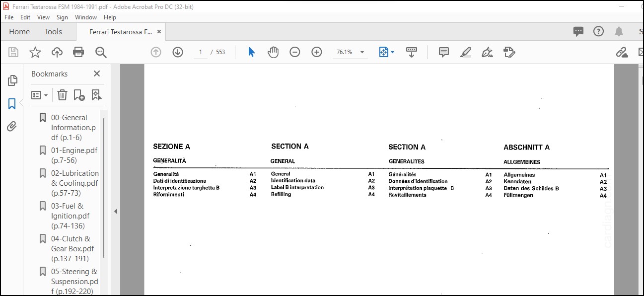Screen dimensions: 644x296
Task: Go to the previous page arrow
Action: (x=156, y=52)
